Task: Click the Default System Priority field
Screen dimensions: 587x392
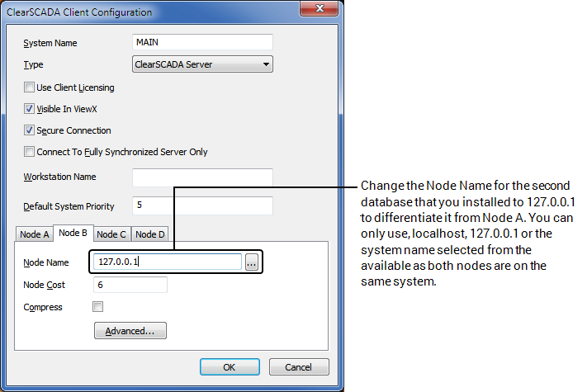Action: [202, 205]
